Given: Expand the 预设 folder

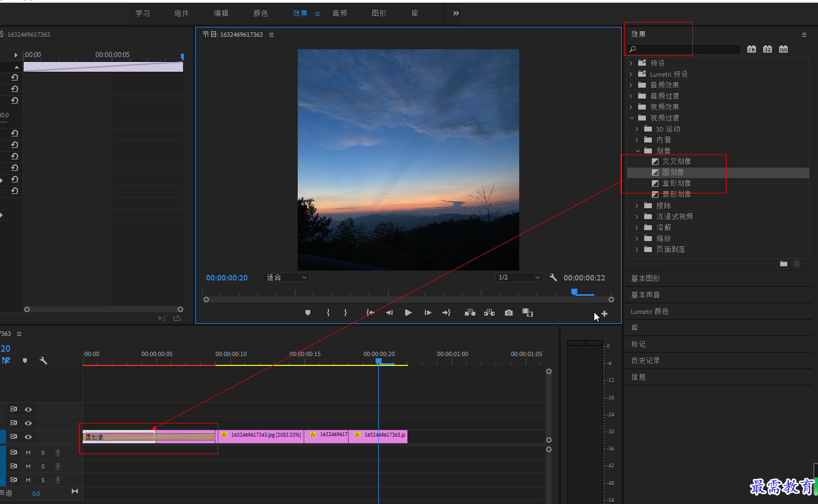Looking at the screenshot, I should click(631, 63).
